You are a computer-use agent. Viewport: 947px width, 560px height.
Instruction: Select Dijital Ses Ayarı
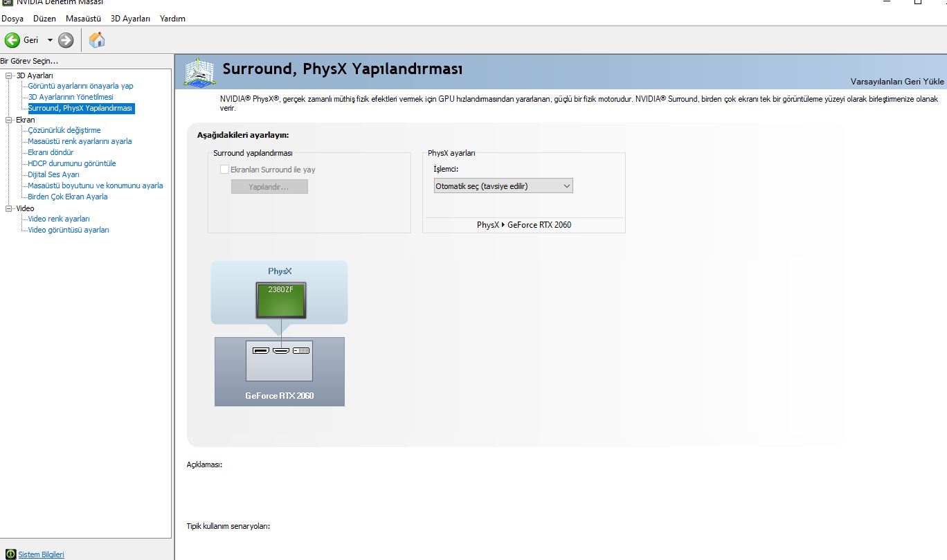pyautogui.click(x=53, y=174)
